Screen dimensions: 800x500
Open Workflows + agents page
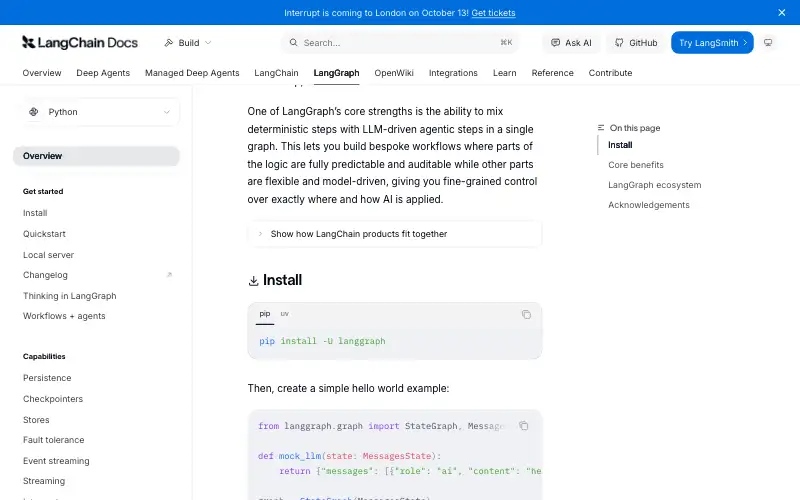64,316
